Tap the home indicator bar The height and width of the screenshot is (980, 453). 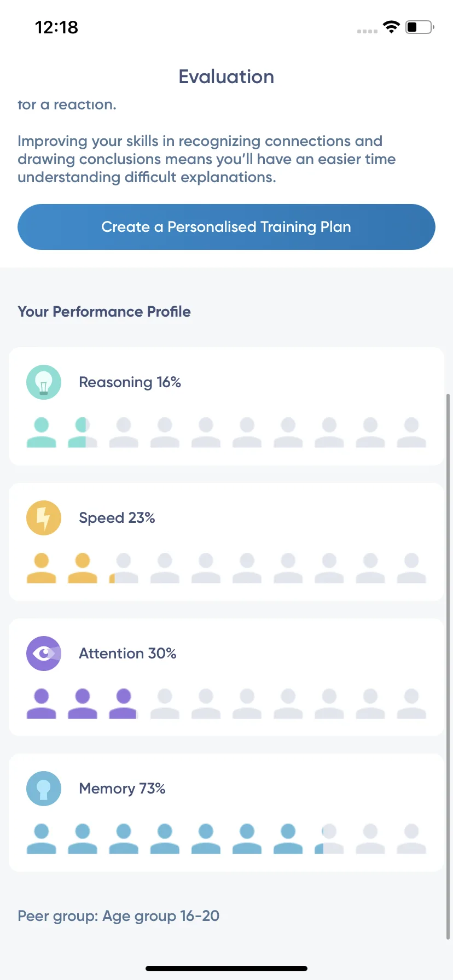click(226, 969)
